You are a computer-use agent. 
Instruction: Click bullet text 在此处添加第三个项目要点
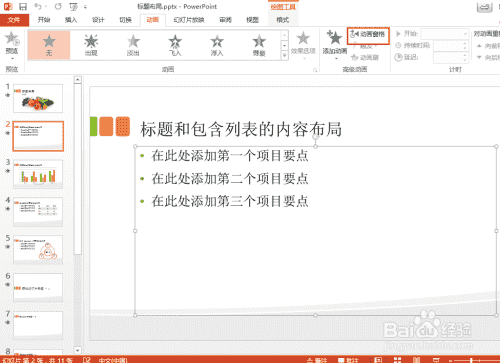[x=230, y=201]
